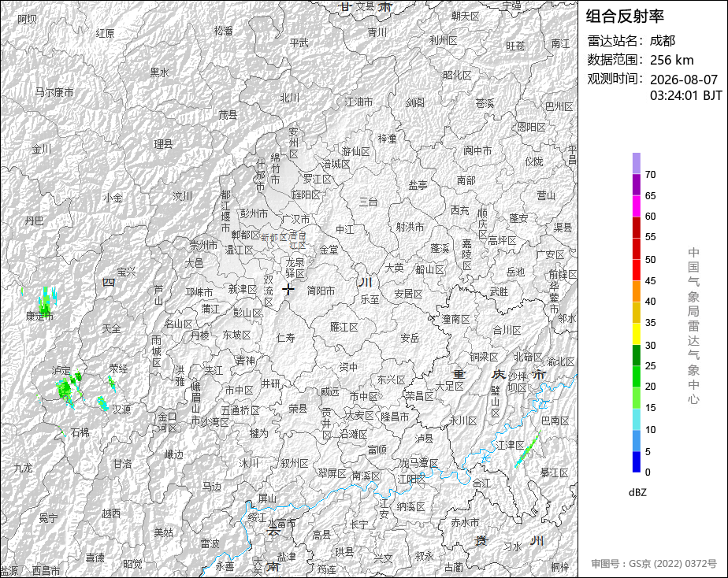Image resolution: width=728 pixels, height=578 pixels.
Task: Click the echo streak near 江津区
Action: point(527,450)
